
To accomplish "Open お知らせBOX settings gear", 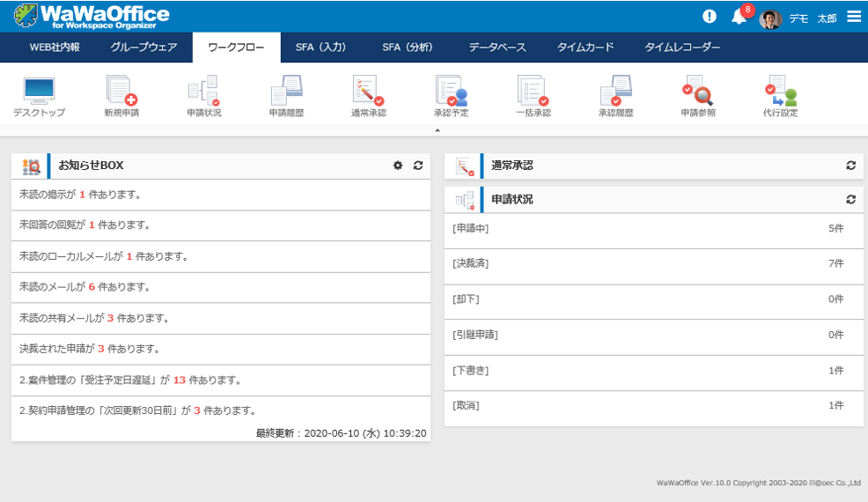I will [x=398, y=166].
